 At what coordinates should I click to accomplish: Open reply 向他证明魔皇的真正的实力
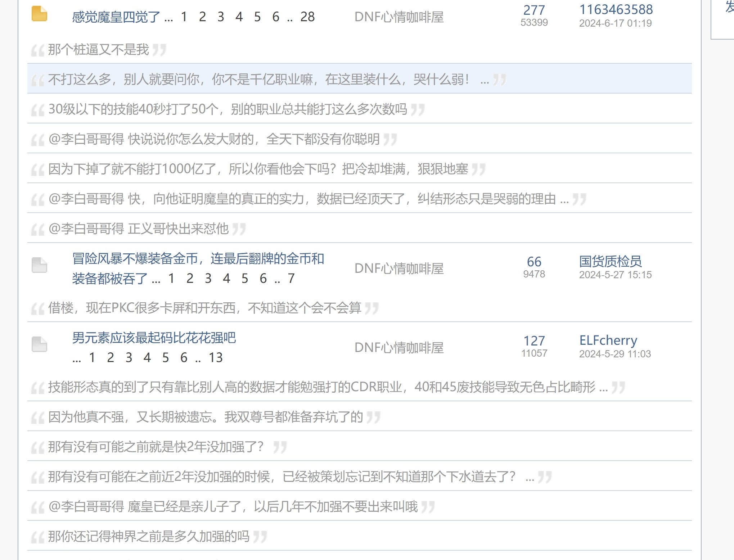tap(309, 199)
